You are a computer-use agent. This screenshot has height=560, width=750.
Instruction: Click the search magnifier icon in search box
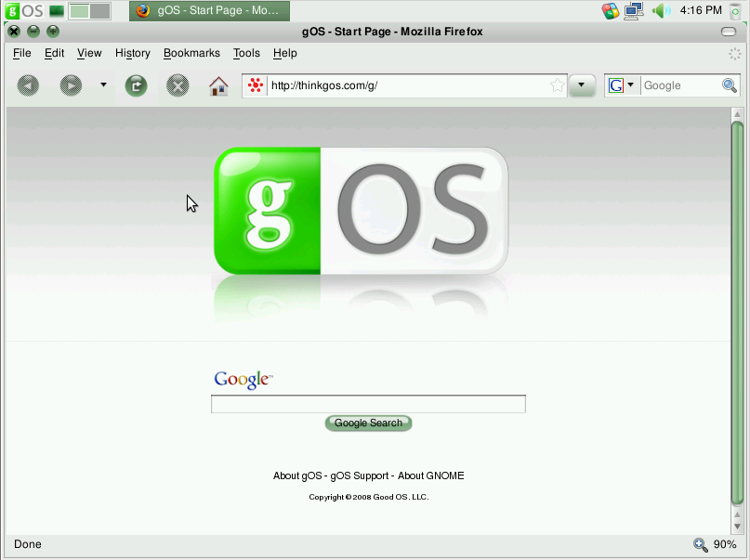(x=730, y=85)
